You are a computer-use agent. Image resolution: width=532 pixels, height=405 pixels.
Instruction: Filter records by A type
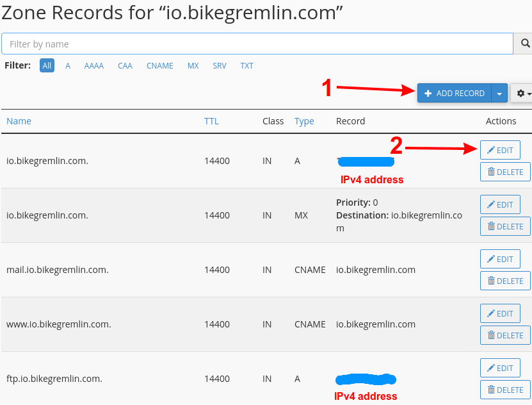click(68, 65)
